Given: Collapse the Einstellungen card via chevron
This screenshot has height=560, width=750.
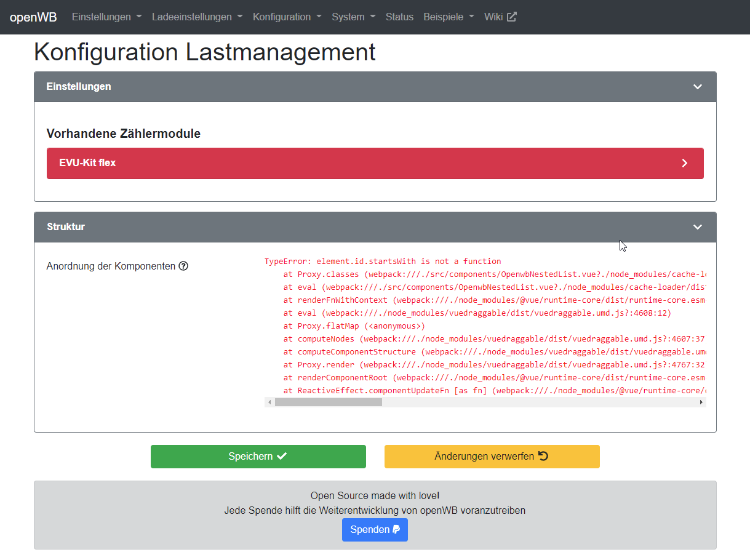Looking at the screenshot, I should (x=697, y=87).
